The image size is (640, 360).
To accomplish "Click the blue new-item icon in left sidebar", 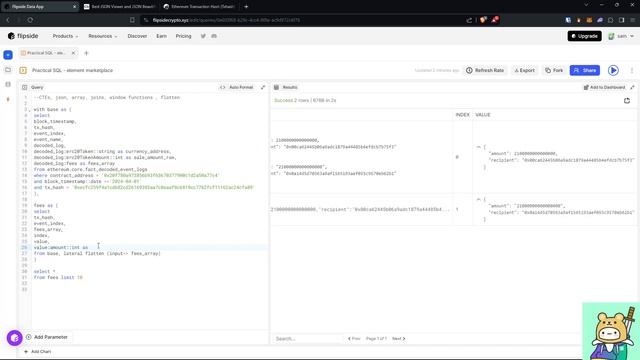I will pos(8,55).
